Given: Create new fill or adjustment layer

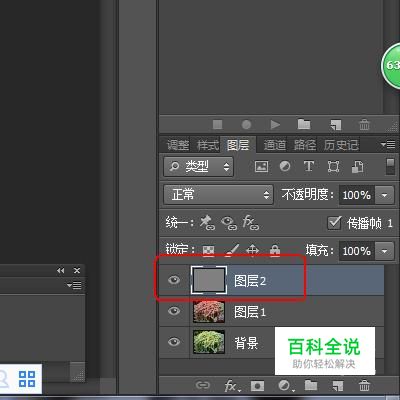Looking at the screenshot, I should (286, 386).
